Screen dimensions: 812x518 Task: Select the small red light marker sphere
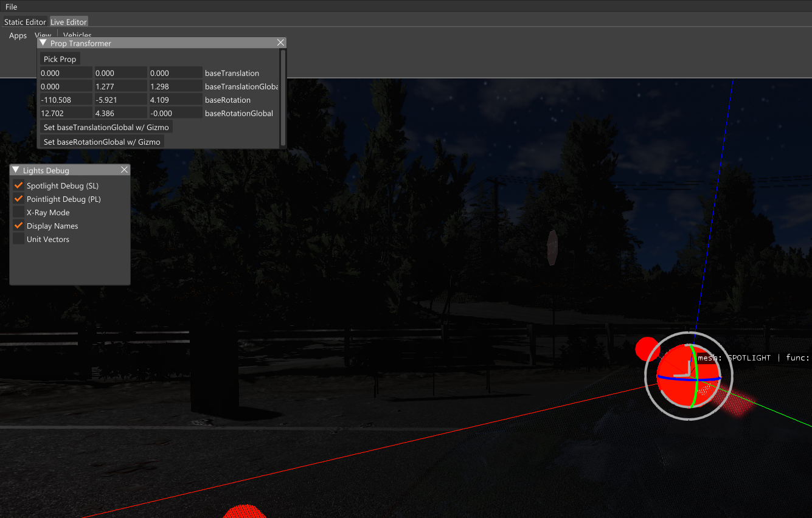point(646,348)
